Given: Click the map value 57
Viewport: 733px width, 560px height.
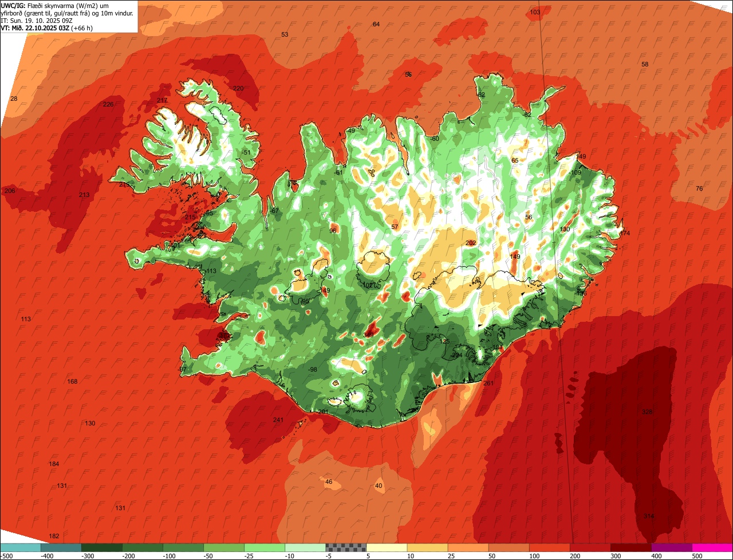Looking at the screenshot, I should [x=395, y=227].
